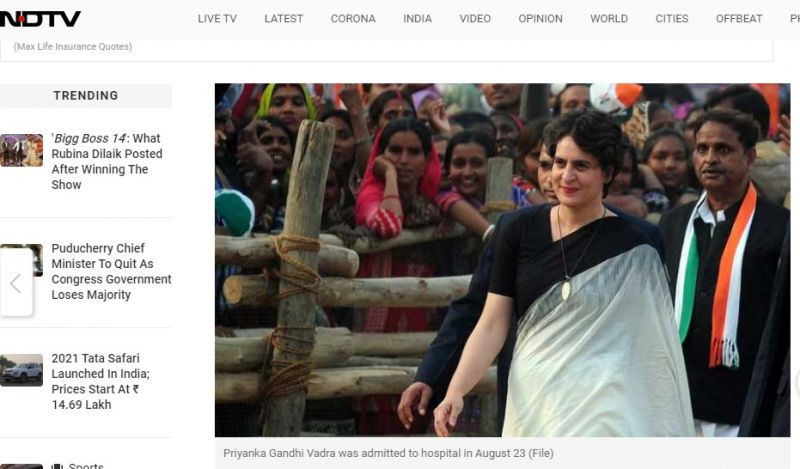Click the left arrow slider chevron

coord(16,283)
